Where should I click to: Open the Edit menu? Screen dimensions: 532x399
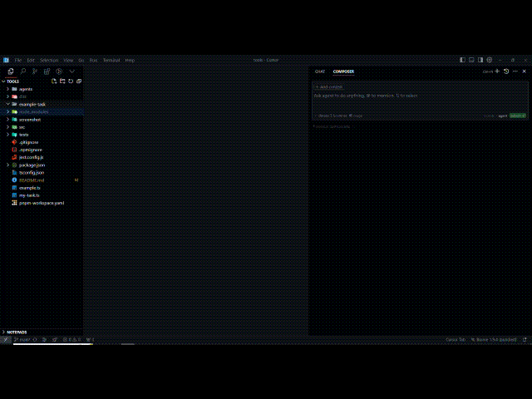coord(31,60)
